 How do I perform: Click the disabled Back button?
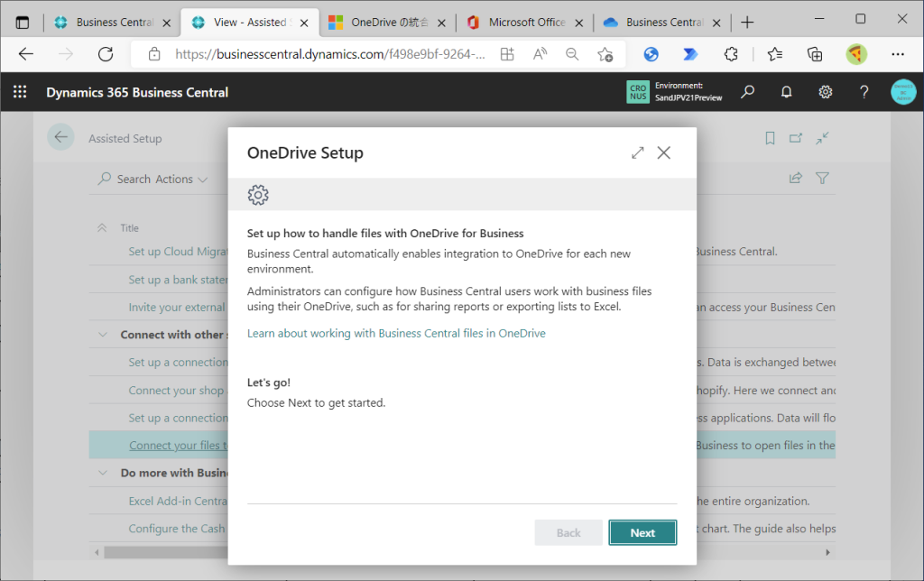568,532
